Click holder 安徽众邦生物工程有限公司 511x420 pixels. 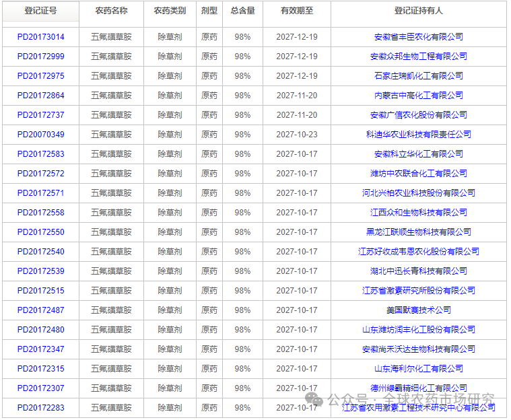[419, 57]
